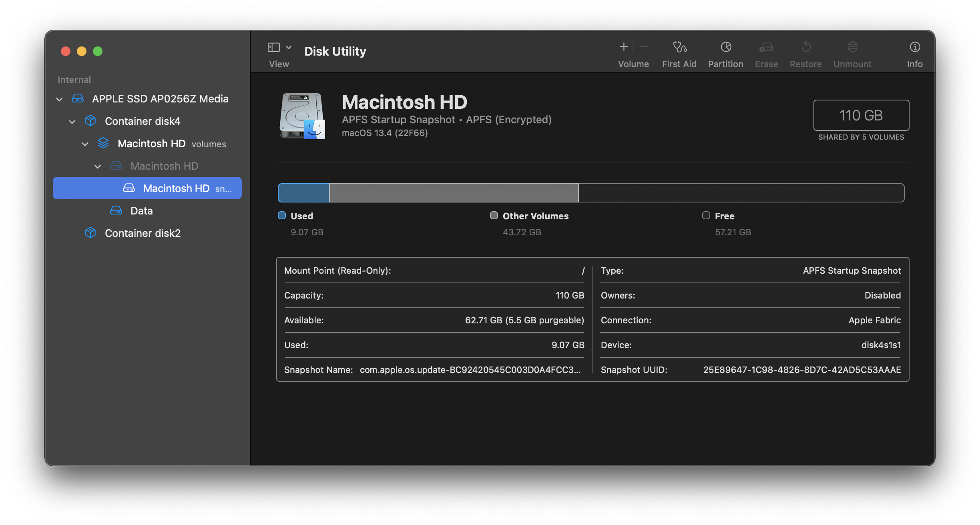980x525 pixels.
Task: Collapse APPLE SSD AP0256Z Media tree
Action: tap(59, 99)
